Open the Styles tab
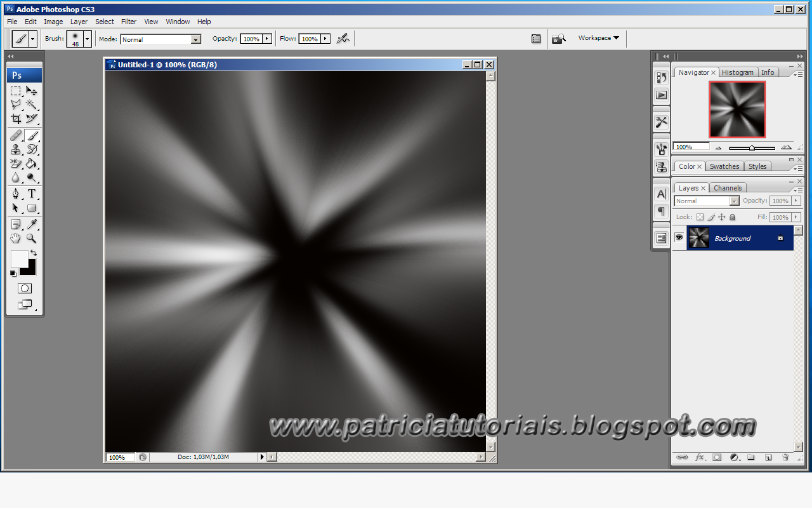Viewport: 812px width, 508px height. [x=757, y=166]
